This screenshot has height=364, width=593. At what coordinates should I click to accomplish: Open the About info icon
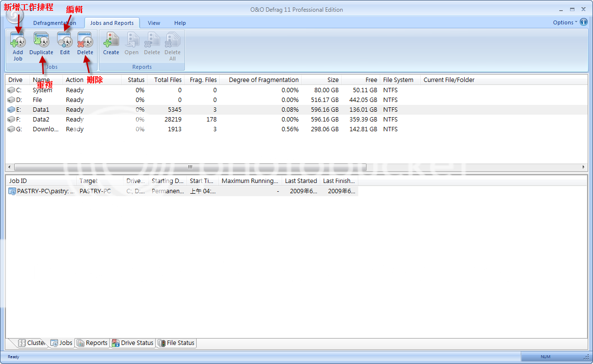(x=584, y=22)
